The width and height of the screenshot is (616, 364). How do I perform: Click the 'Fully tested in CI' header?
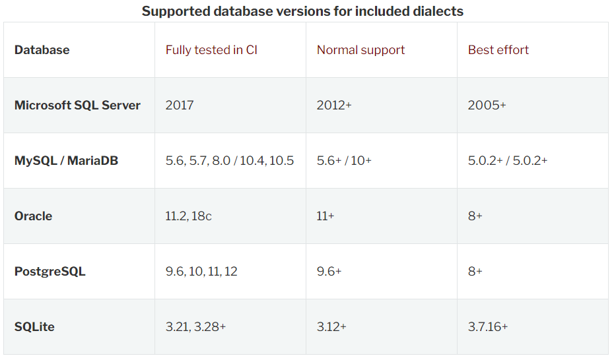pyautogui.click(x=211, y=50)
